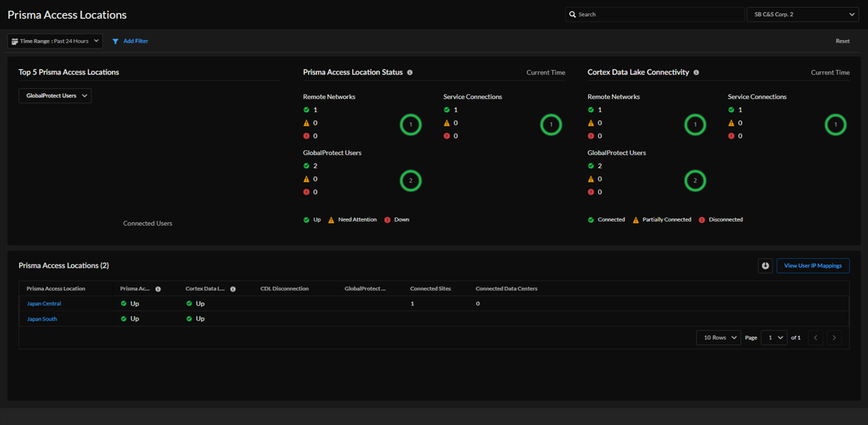Click GlobalProtect Users donut in Prisma Access Location Status

point(410,181)
